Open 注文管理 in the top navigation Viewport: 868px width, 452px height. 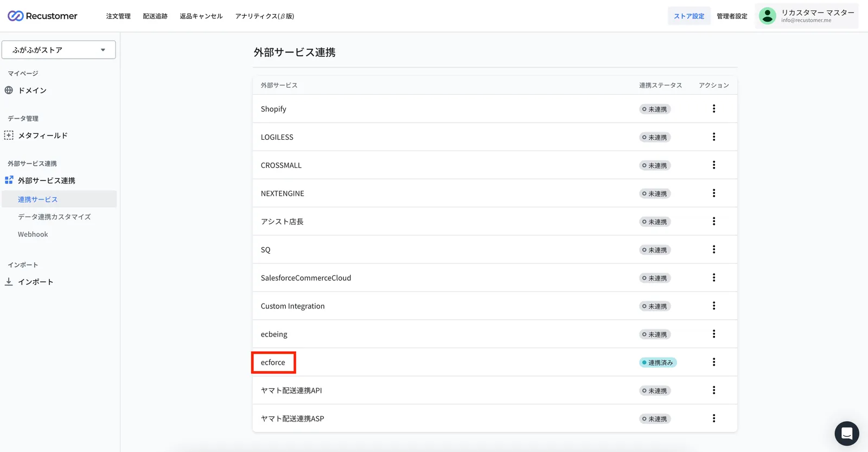click(x=118, y=16)
